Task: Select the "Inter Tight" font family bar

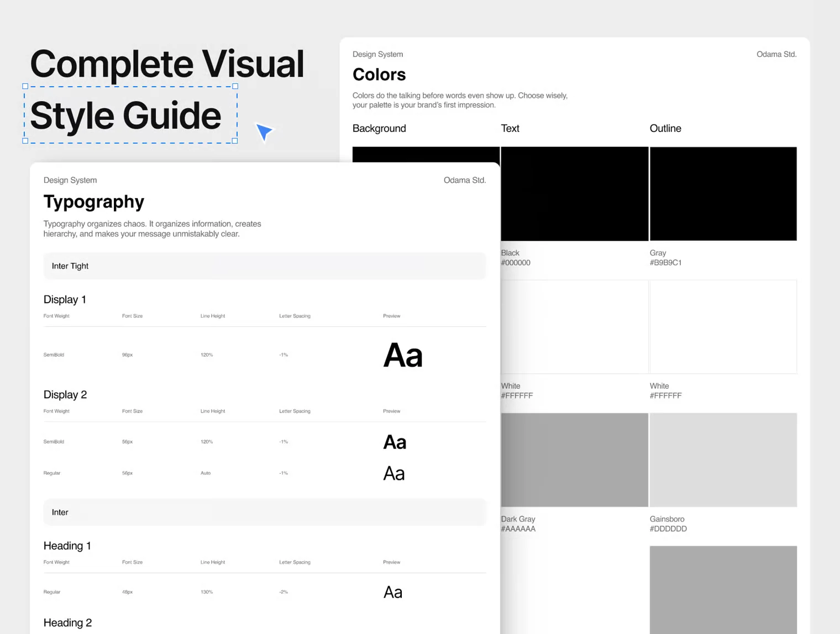Action: [265, 266]
